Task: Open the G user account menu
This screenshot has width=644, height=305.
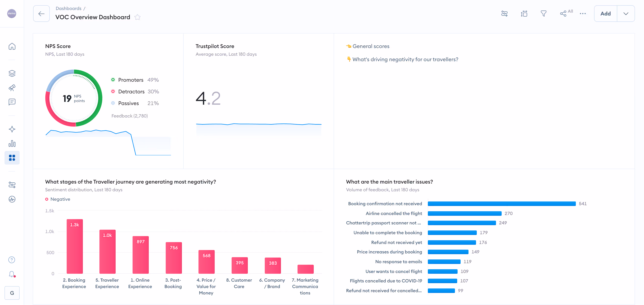Action: (12, 293)
